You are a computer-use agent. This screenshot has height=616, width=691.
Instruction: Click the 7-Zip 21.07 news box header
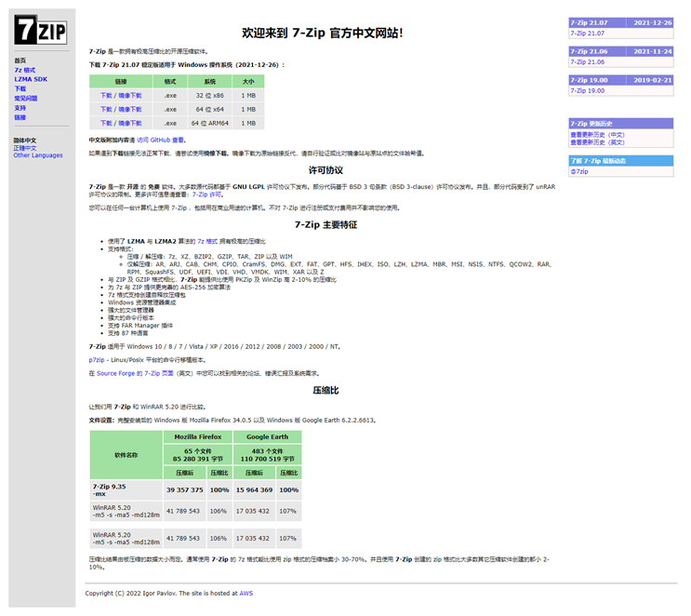pos(597,22)
